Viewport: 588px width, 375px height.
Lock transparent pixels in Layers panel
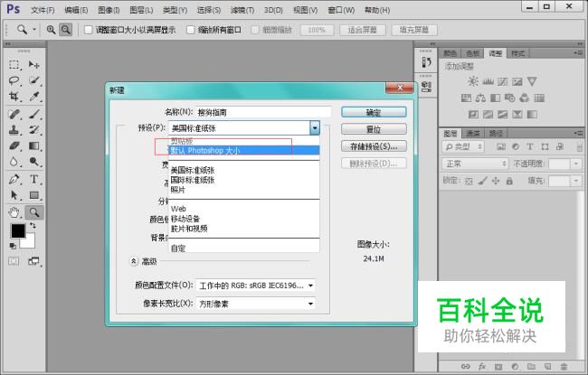click(x=469, y=182)
